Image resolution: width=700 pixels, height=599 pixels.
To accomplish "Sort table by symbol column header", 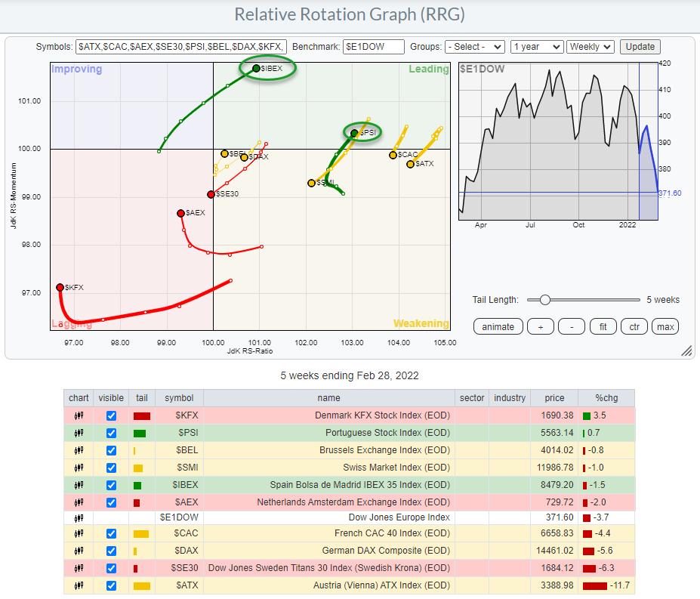I will click(179, 398).
